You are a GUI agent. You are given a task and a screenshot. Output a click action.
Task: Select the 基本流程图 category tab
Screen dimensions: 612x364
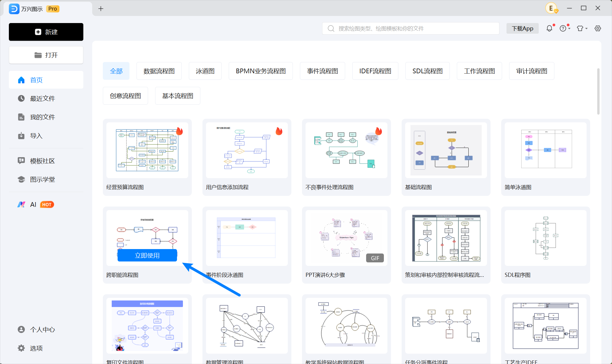coord(178,96)
